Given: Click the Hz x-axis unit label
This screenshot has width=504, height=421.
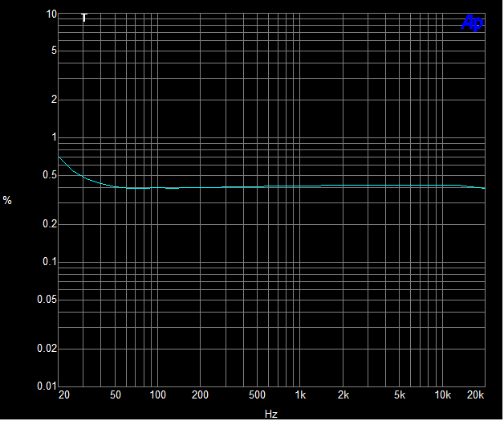Looking at the screenshot, I should point(271,414).
